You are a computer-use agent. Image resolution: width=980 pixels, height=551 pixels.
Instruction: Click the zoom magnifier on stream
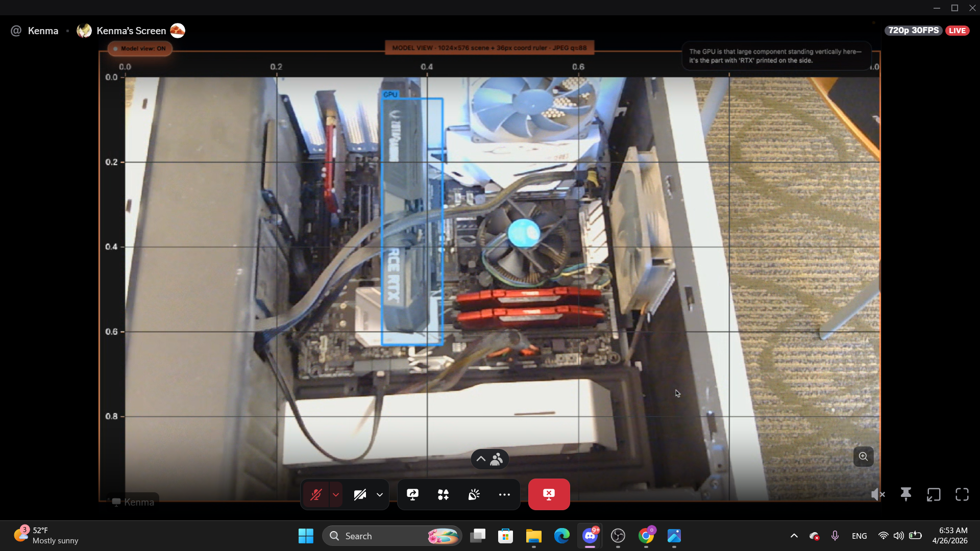coord(863,457)
